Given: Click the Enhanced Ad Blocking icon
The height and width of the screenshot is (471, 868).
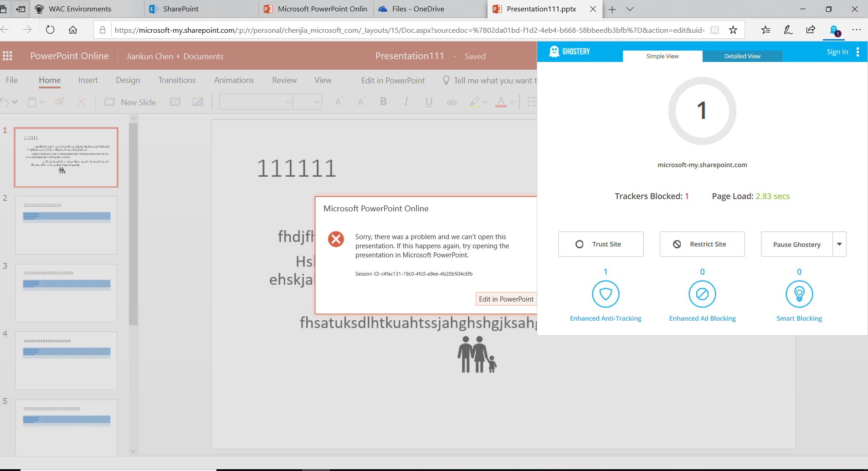Looking at the screenshot, I should pos(702,294).
